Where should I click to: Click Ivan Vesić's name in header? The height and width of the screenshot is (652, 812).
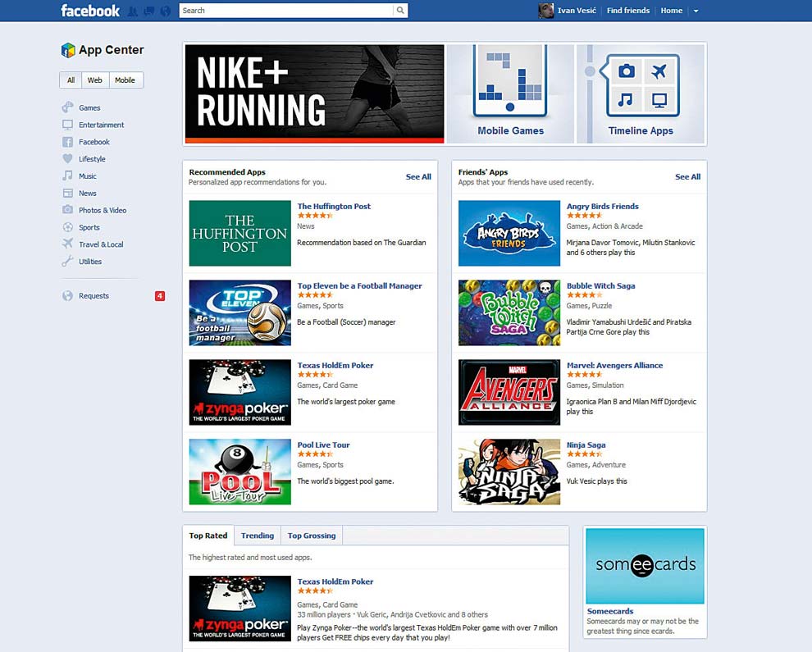tap(577, 11)
